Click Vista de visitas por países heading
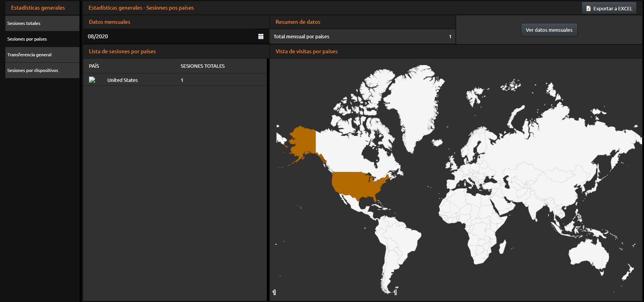This screenshot has width=644, height=302. click(306, 51)
